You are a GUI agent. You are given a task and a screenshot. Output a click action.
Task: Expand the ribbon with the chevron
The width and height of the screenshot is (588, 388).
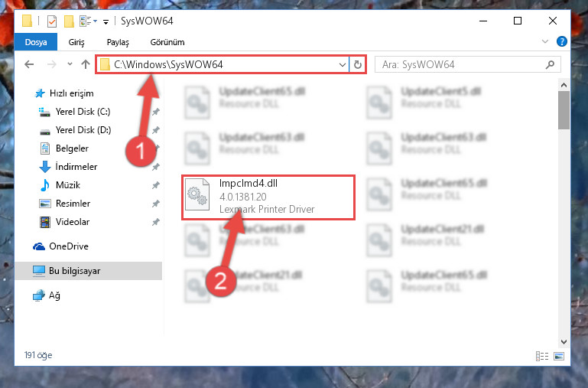545,41
